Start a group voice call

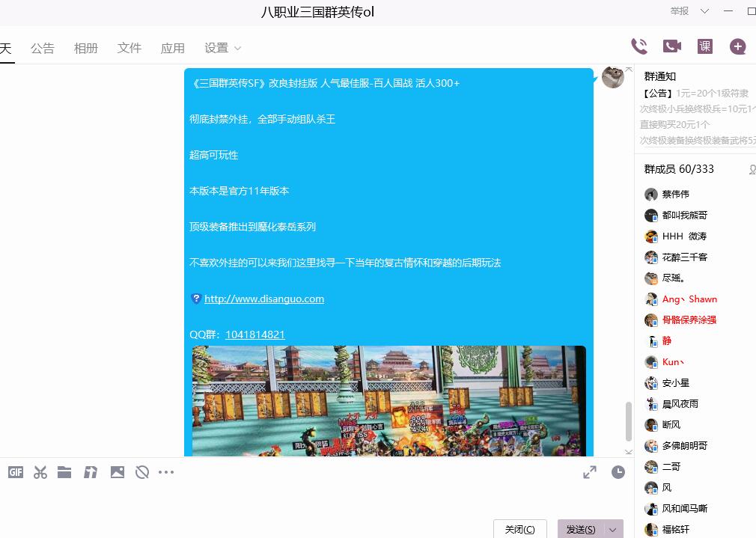click(x=639, y=46)
